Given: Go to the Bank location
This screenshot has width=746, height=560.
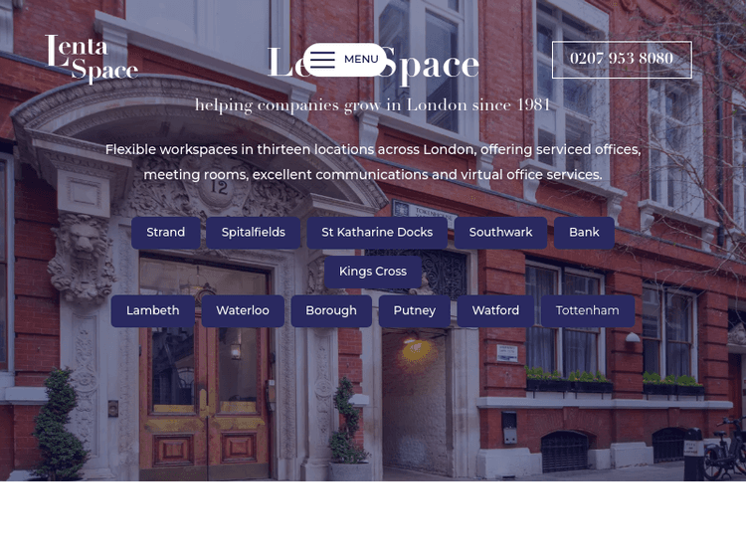Looking at the screenshot, I should click(584, 233).
